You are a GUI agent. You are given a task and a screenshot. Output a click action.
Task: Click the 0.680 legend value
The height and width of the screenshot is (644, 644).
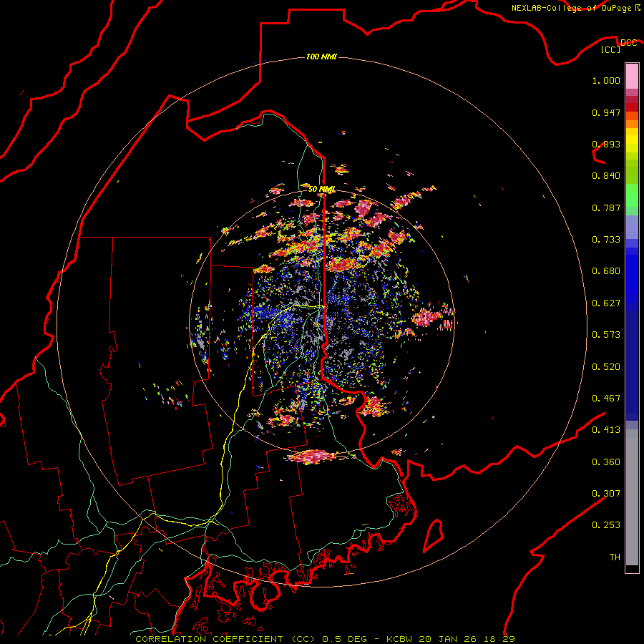[x=606, y=271]
